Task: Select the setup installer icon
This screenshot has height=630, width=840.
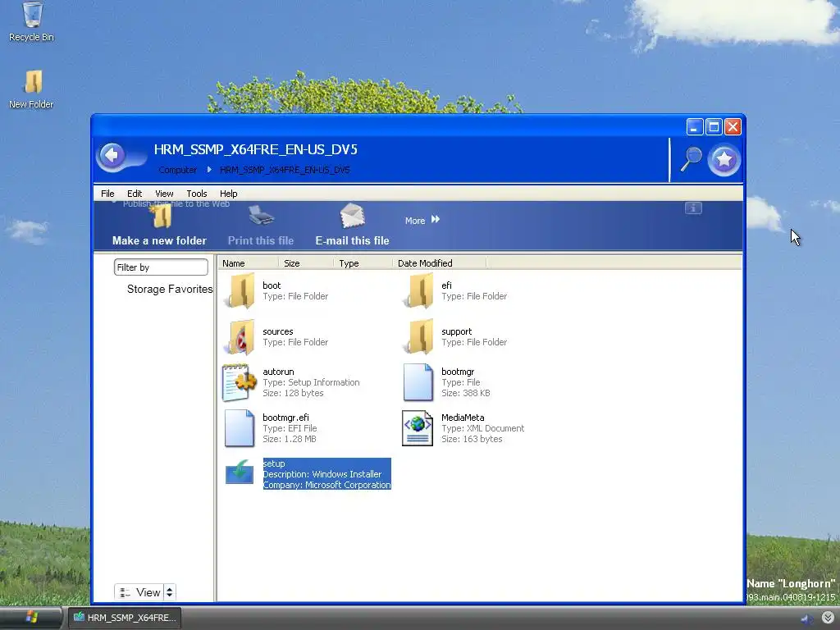Action: click(x=239, y=472)
